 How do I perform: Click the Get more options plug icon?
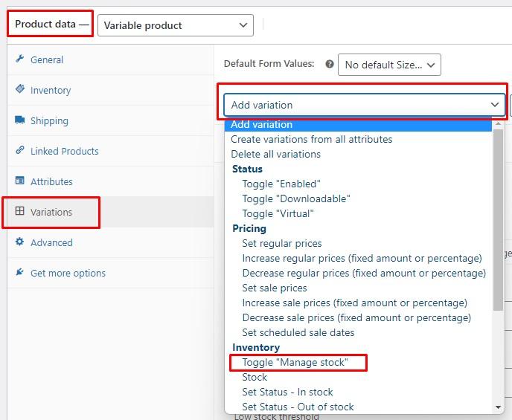pyautogui.click(x=20, y=273)
